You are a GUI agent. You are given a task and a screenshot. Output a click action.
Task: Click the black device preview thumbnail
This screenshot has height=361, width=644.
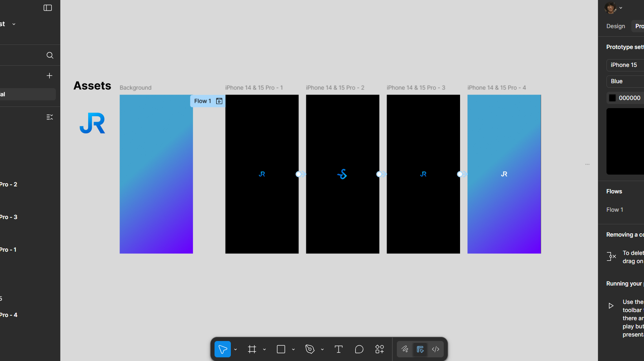pos(625,141)
